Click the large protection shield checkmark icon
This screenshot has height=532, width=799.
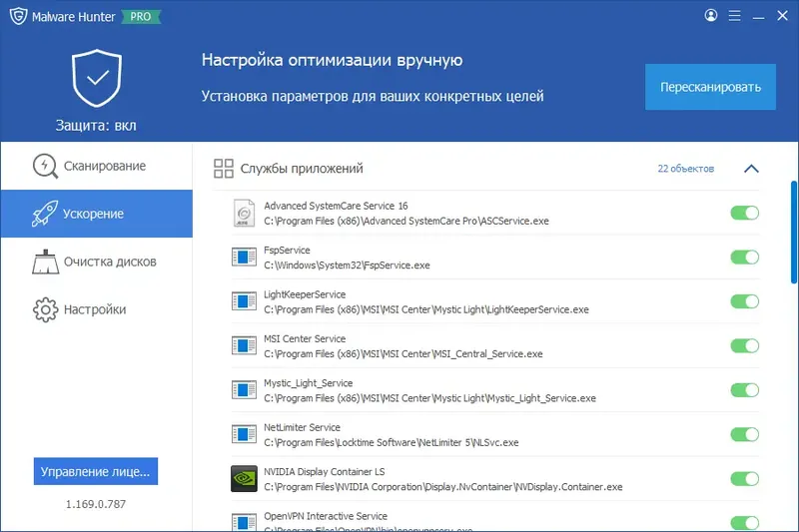click(96, 78)
